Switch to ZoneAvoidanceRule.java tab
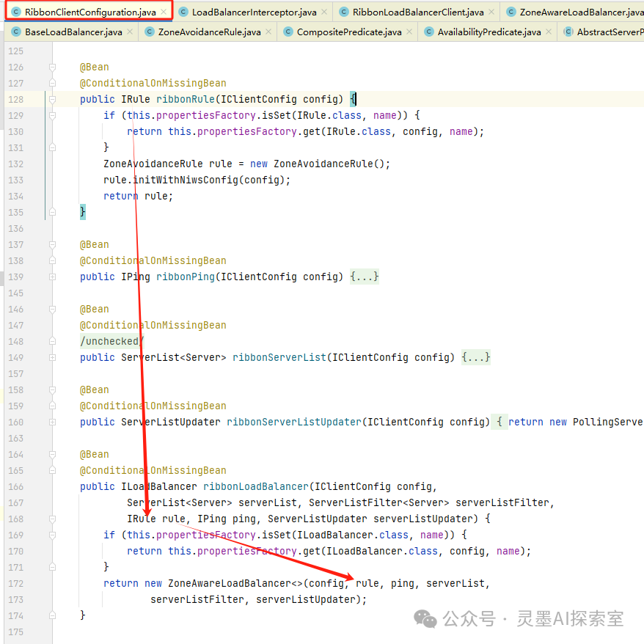 click(x=209, y=32)
